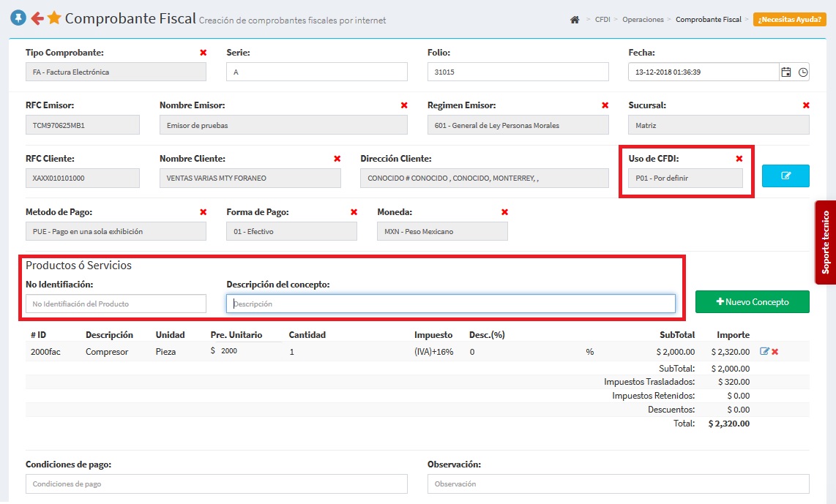Click the Nuevo Concepto button
This screenshot has width=836, height=504.
[x=752, y=301]
